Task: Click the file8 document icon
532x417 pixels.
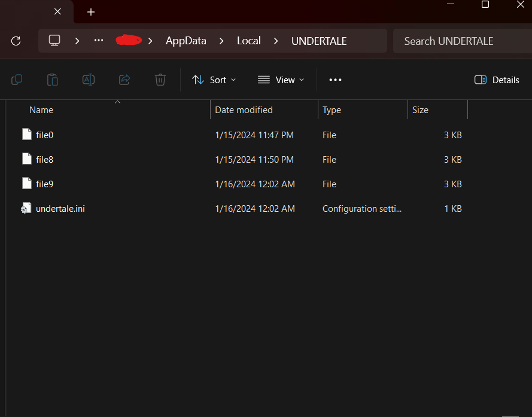Action: pos(27,159)
